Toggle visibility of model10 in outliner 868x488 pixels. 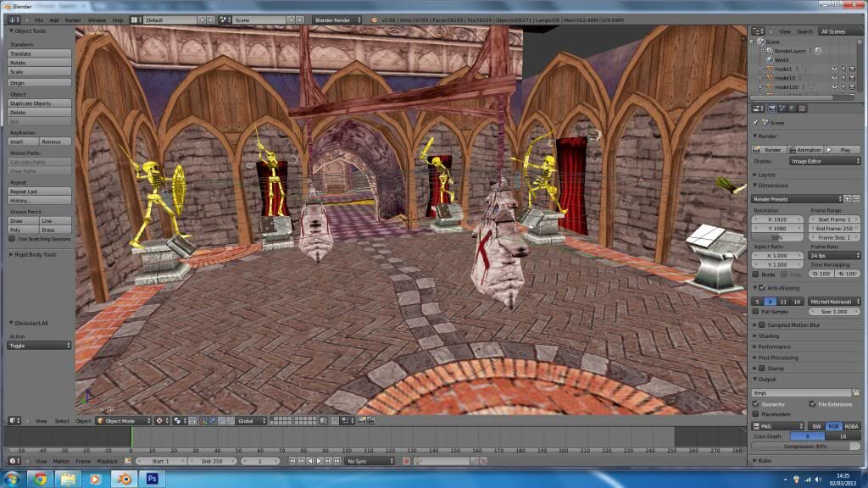point(834,78)
